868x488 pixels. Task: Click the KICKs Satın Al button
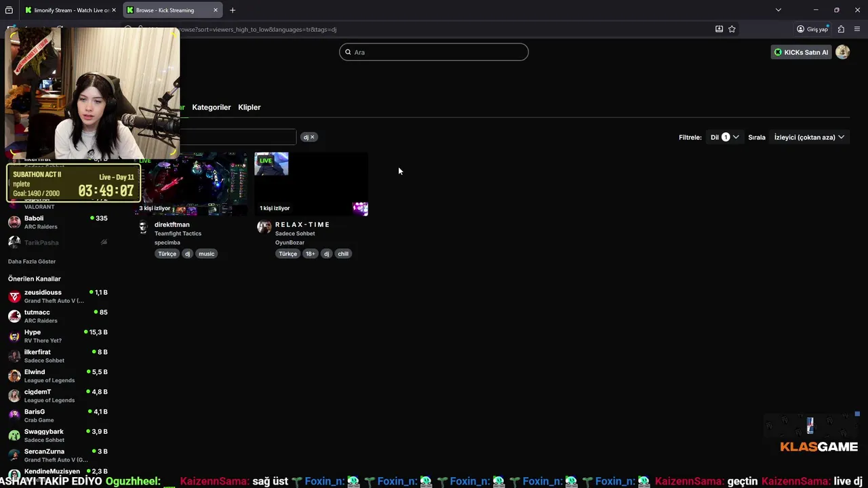(801, 52)
